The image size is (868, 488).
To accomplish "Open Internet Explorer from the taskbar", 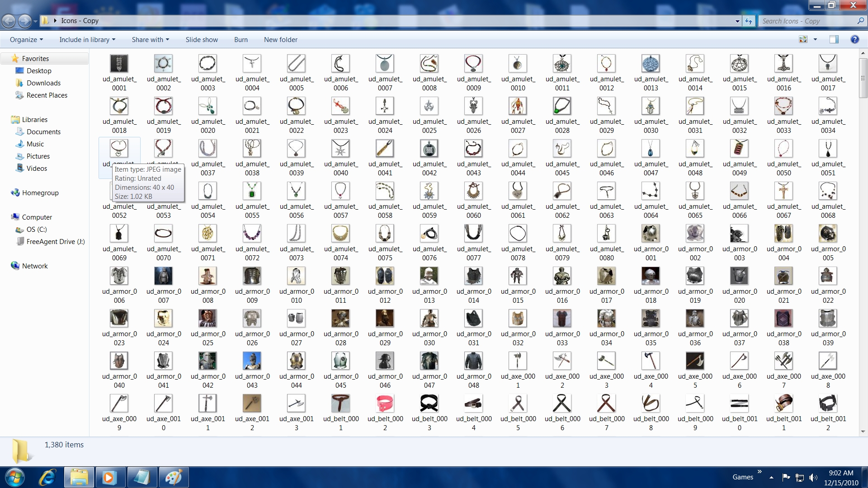I will [47, 477].
